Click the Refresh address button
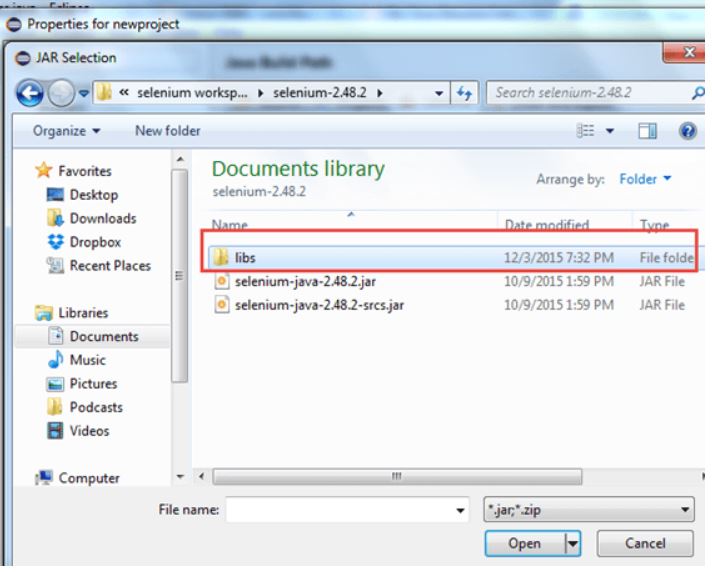The width and height of the screenshot is (712, 572). click(464, 93)
